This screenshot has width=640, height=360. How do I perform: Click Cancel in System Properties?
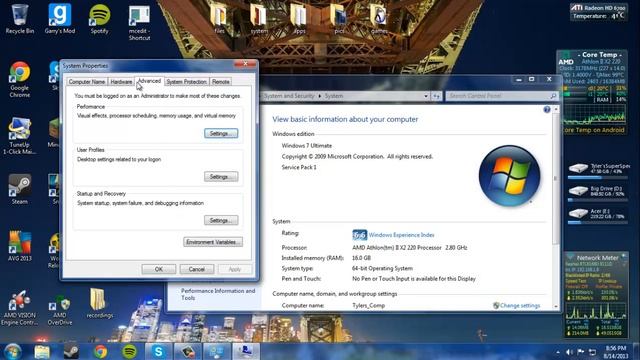pyautogui.click(x=197, y=269)
